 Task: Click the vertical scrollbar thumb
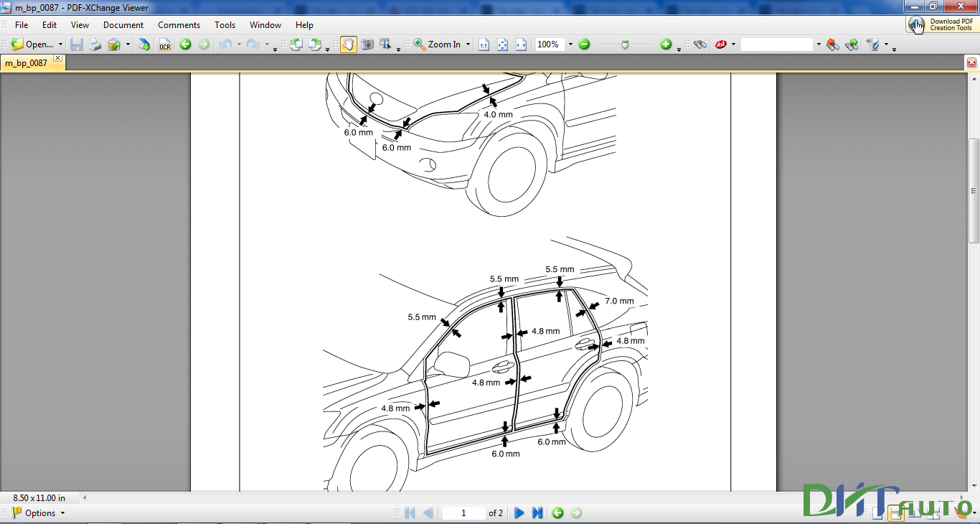coord(974,191)
